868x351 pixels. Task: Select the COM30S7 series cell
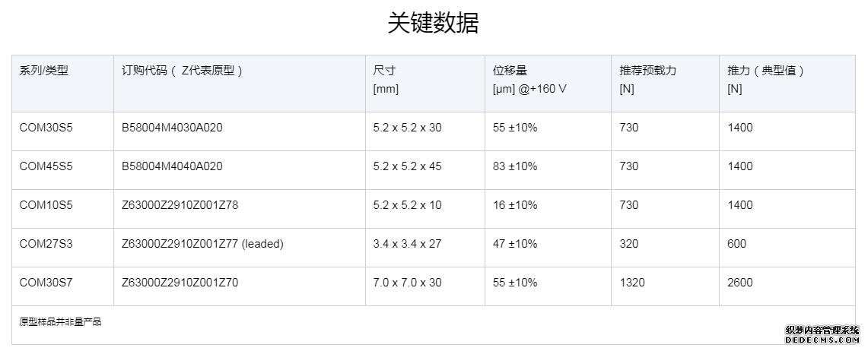coord(46,283)
